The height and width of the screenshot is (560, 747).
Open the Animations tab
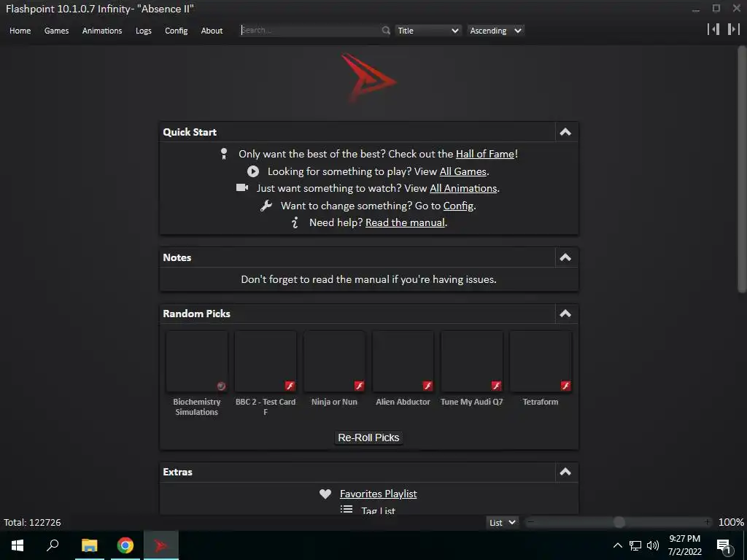pos(102,31)
